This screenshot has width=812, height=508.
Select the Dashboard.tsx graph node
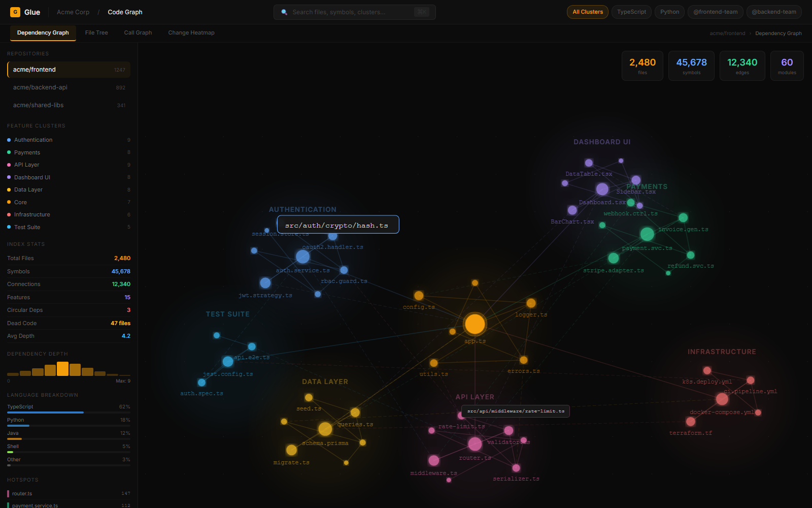(602, 189)
